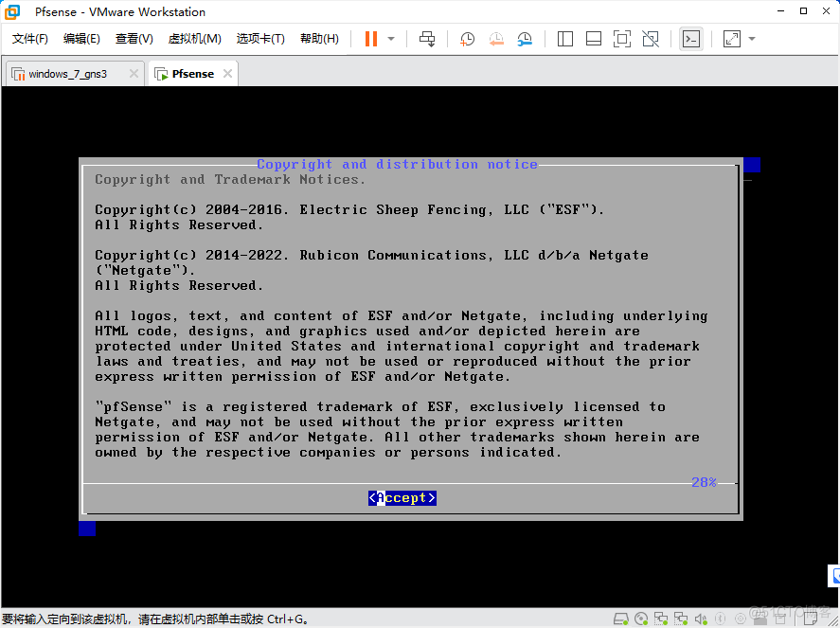Screen dimensions: 840x628
Task: Click the Electric Sheep Fencing copyright line
Action: [349, 209]
